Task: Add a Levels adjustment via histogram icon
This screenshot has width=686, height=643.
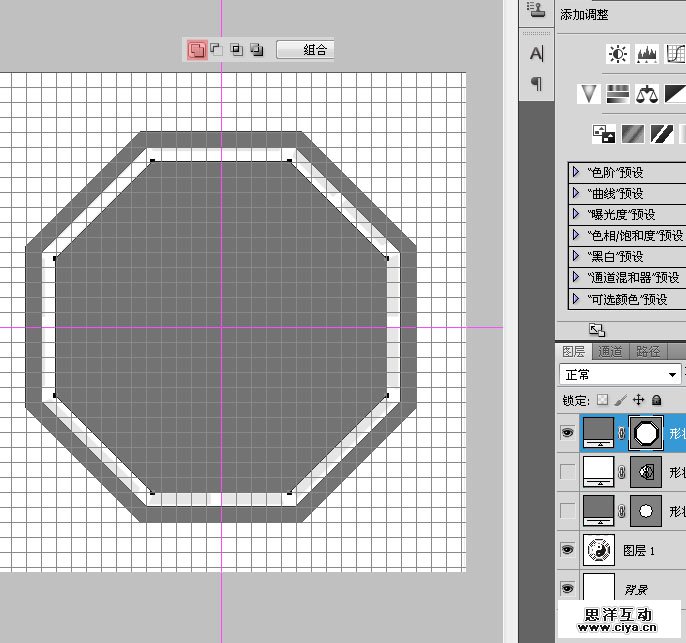Action: tap(647, 54)
